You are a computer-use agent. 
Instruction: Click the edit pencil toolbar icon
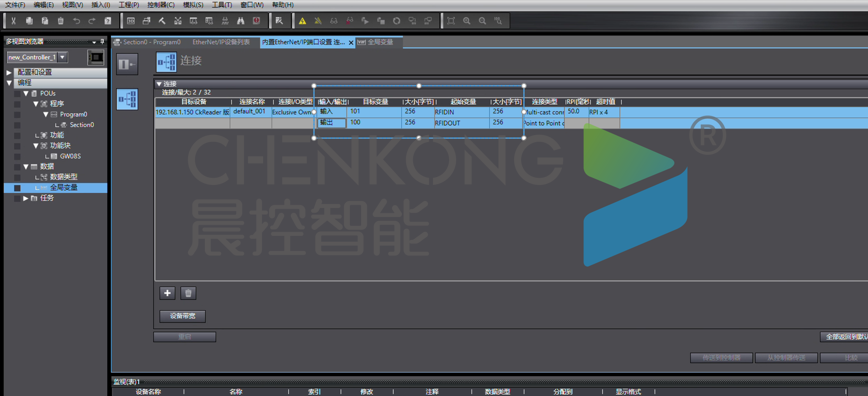pos(279,21)
